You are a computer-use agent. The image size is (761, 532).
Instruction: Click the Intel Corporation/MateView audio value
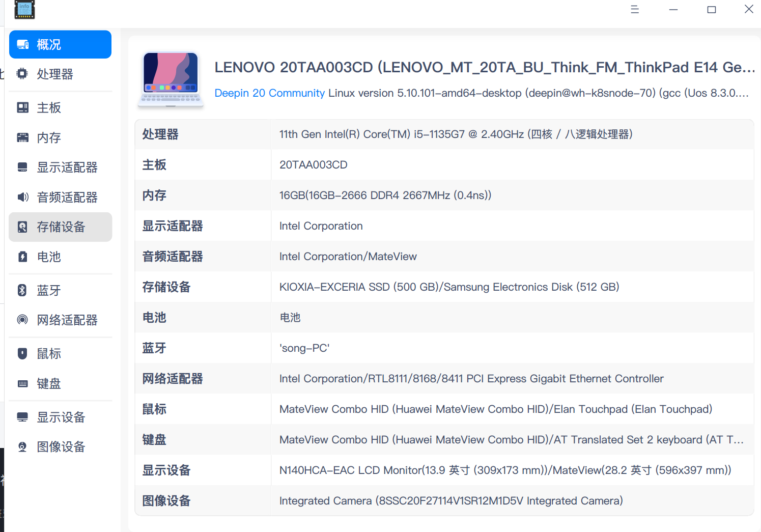click(348, 257)
